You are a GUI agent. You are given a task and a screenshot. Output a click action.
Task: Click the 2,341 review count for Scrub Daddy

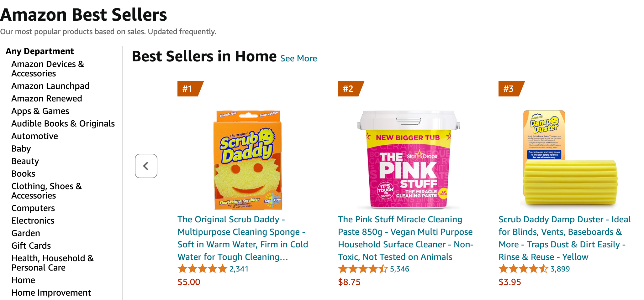[239, 269]
